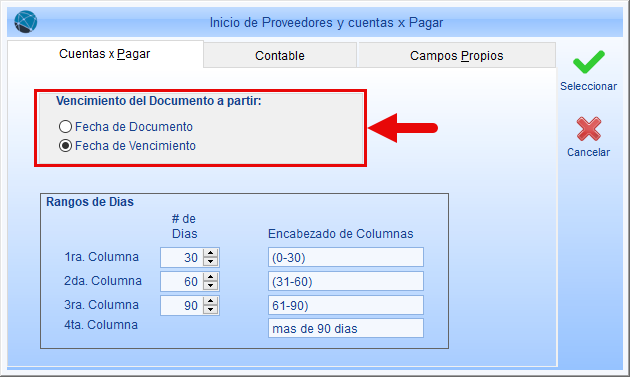Increase the 2da. Columna days value
Viewport: 630px width, 377px height.
tap(211, 277)
